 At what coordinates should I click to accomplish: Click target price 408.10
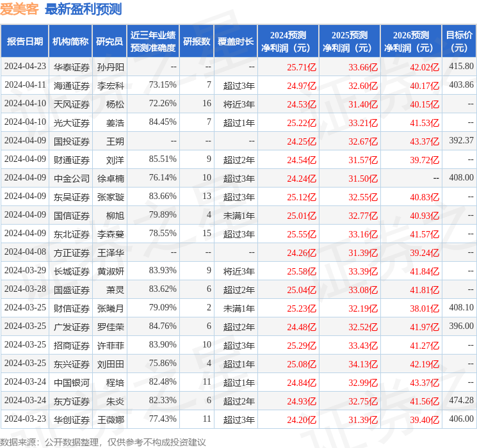pyautogui.click(x=462, y=307)
